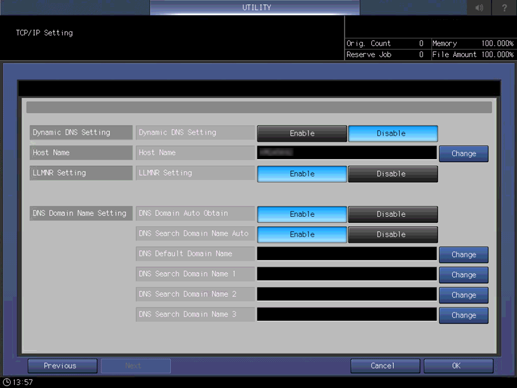Select the Dynamic DNS Setting category label
This screenshot has height=388, width=517.
point(81,132)
